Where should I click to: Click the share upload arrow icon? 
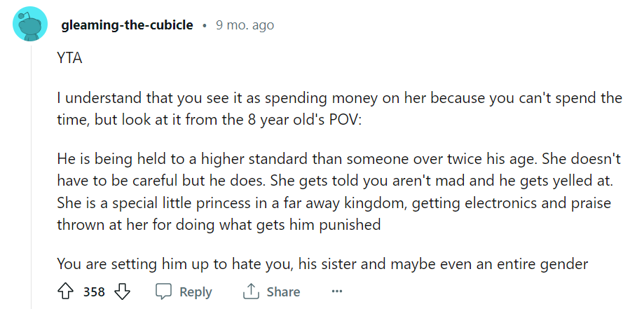coord(250,292)
